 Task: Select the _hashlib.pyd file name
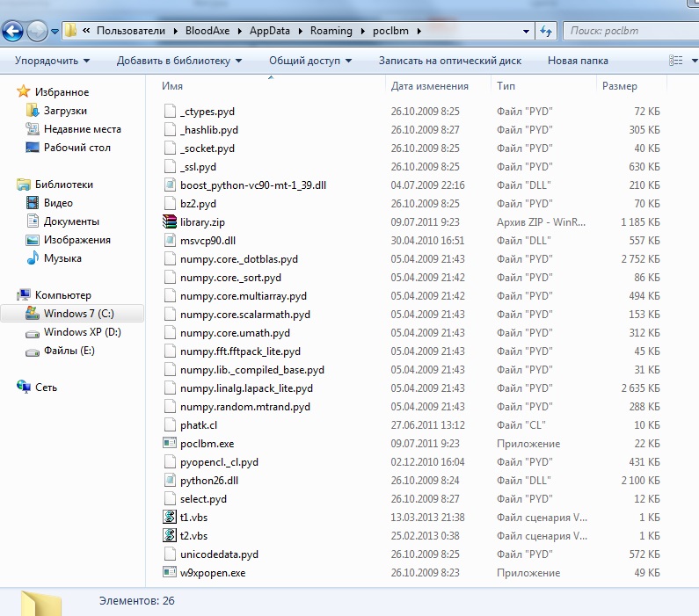[209, 130]
